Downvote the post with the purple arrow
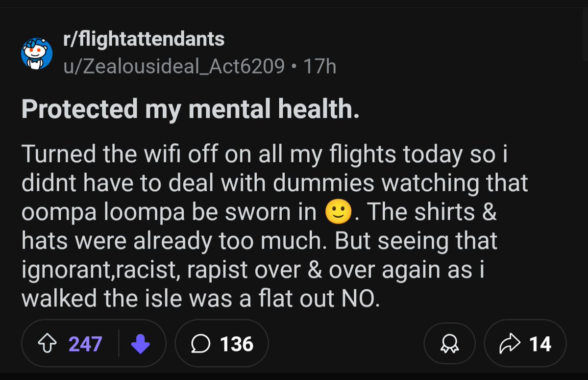 [140, 344]
